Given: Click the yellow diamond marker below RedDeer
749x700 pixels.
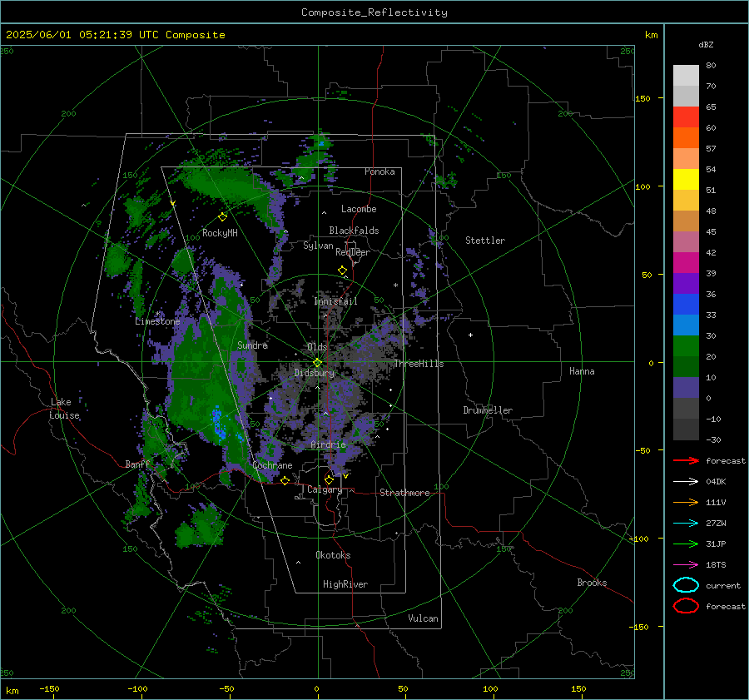Looking at the screenshot, I should click(x=342, y=271).
